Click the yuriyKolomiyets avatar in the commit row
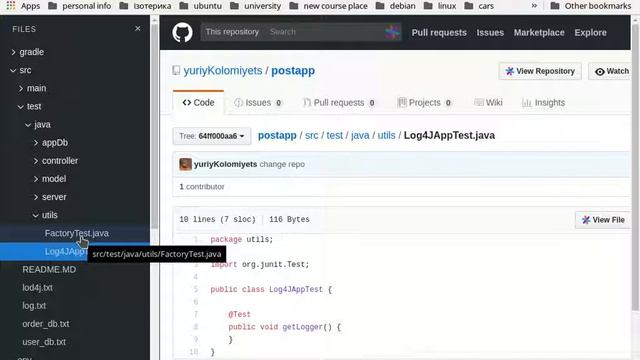640x360 pixels. tap(185, 164)
